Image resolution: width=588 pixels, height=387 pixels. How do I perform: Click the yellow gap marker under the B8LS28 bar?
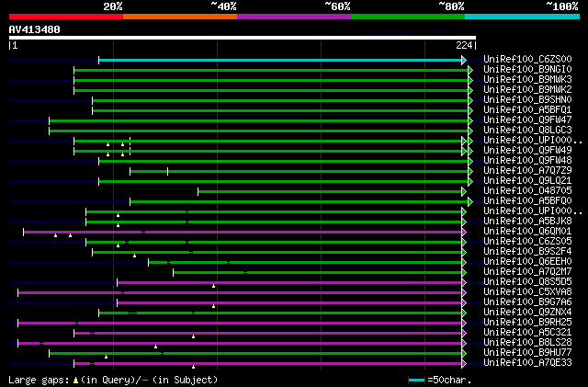pos(155,347)
